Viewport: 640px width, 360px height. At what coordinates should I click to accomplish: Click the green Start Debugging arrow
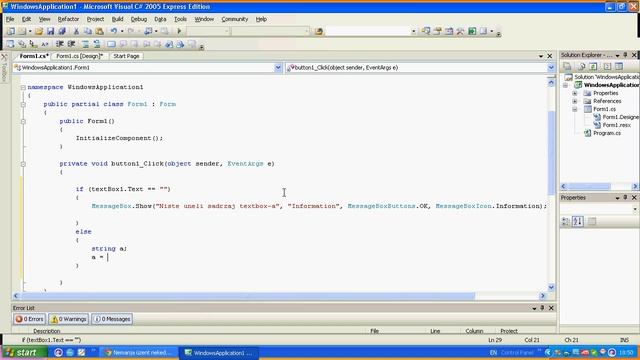pos(179,31)
